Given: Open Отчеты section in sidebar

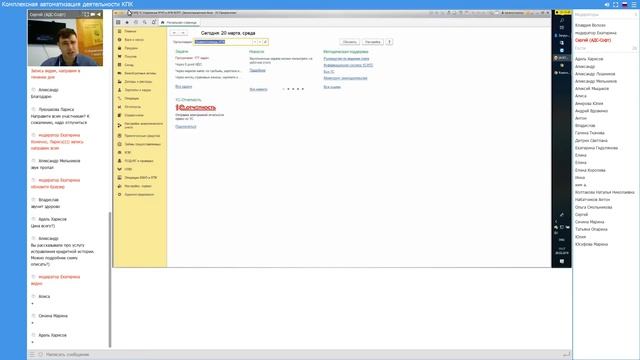Looking at the screenshot, I should [132, 107].
